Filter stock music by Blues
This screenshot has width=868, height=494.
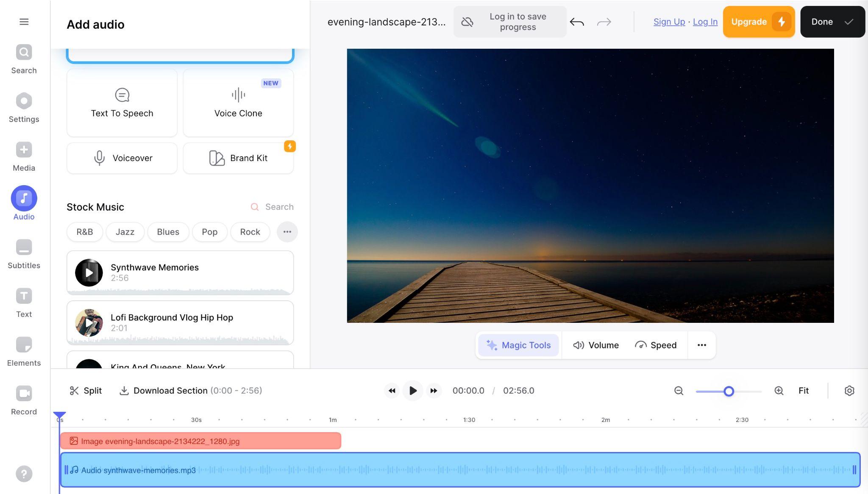[168, 232]
